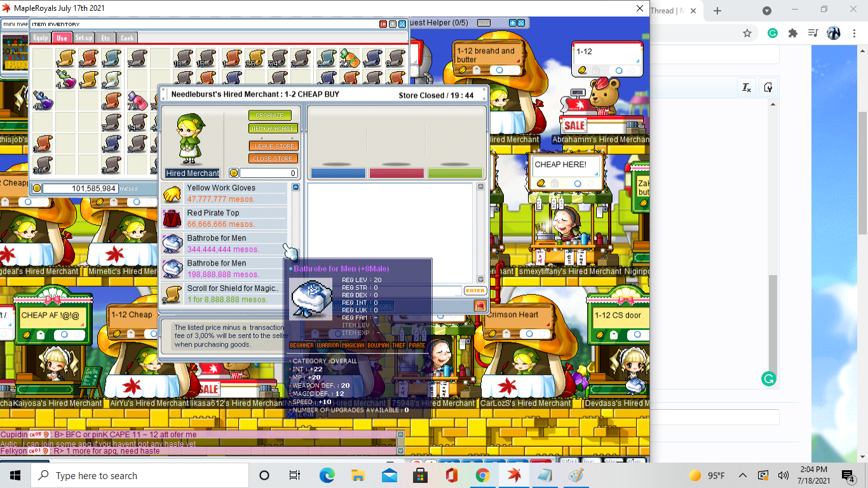Click the Grammarly icon in Chrome toolbar

tap(773, 33)
